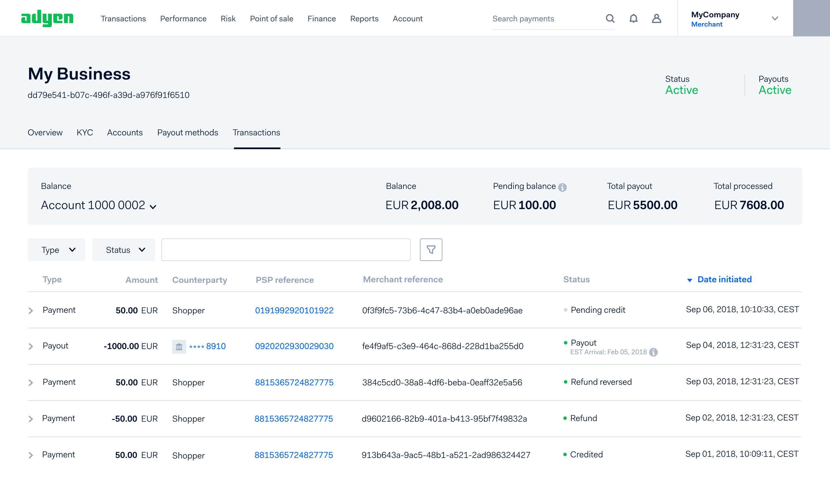
Task: Click the empty filter text field
Action: [x=286, y=250]
